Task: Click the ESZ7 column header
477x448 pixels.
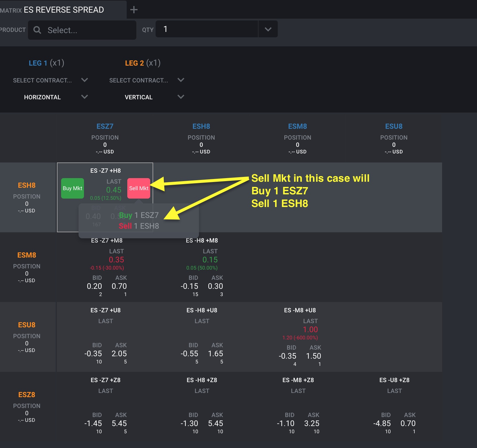Action: (x=105, y=126)
